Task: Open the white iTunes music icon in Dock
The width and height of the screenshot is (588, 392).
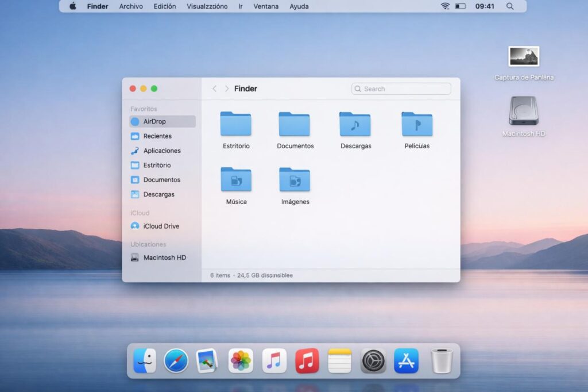Action: [274, 361]
